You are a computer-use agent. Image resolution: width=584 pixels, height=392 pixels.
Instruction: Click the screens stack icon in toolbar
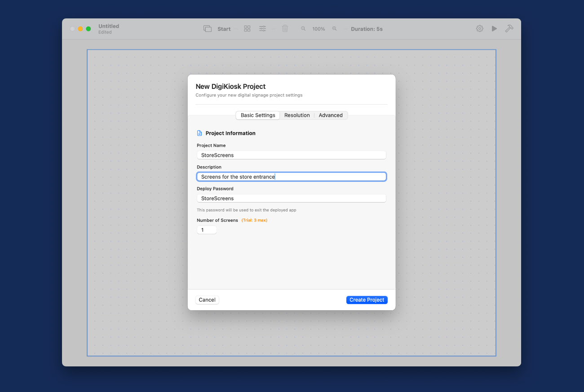click(208, 29)
